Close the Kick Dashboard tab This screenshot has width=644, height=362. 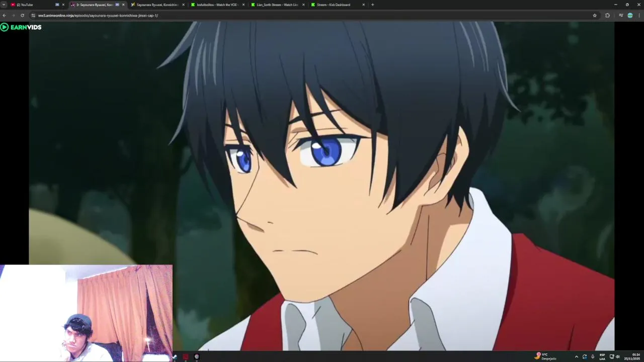click(x=363, y=5)
